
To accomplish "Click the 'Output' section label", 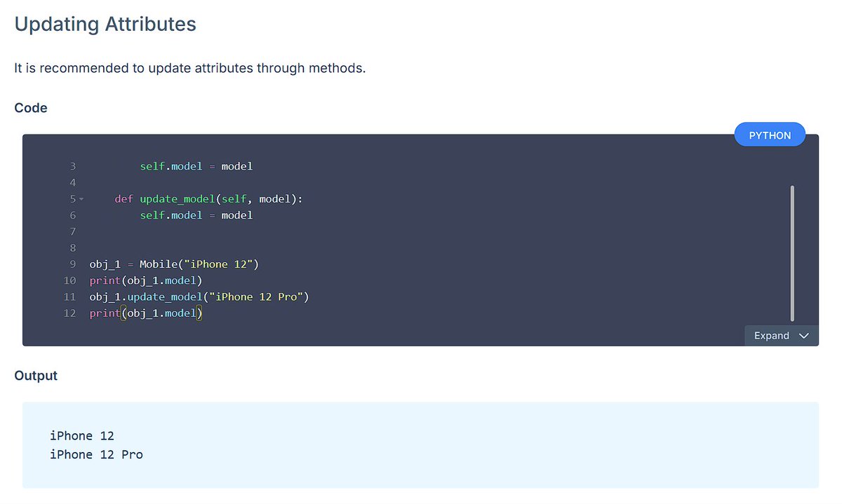I will [x=36, y=376].
